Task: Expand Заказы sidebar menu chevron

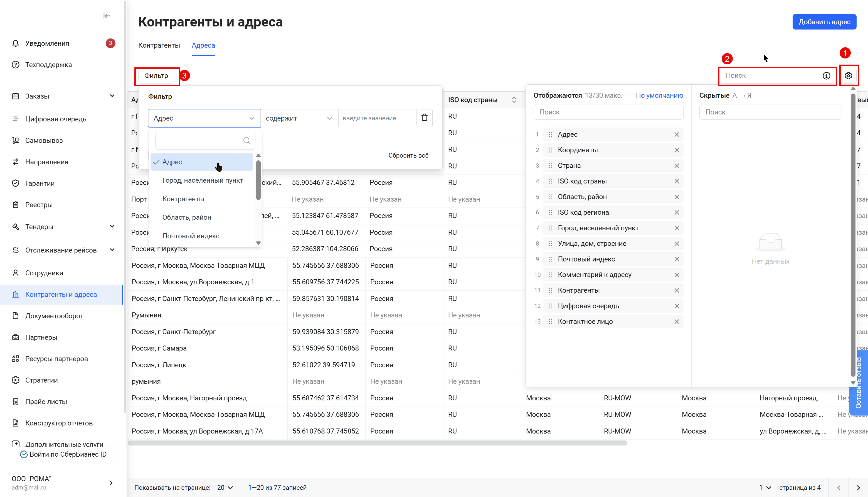Action: click(112, 96)
